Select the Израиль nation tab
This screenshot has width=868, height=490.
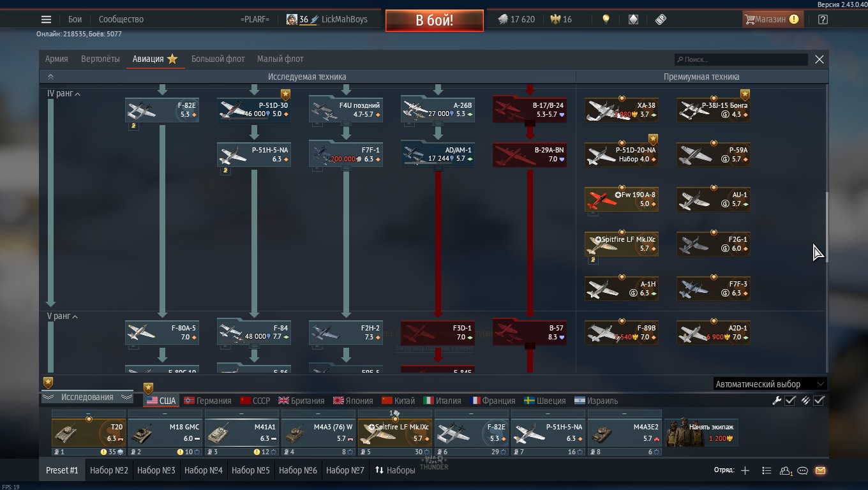pos(596,401)
